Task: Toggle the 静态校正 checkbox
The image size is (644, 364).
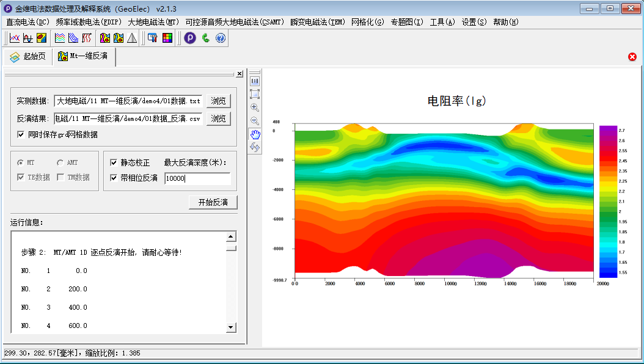Action: 114,163
